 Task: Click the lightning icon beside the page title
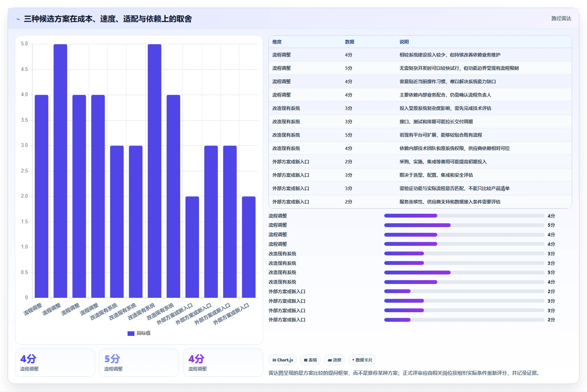click(18, 19)
